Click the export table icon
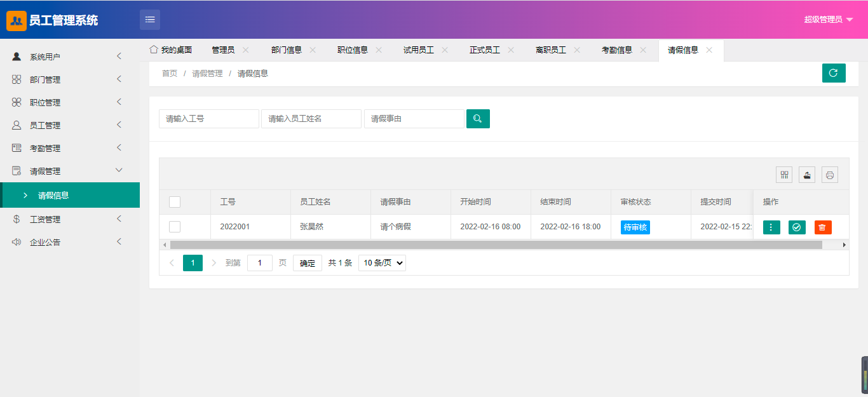This screenshot has width=868, height=397. click(x=807, y=175)
